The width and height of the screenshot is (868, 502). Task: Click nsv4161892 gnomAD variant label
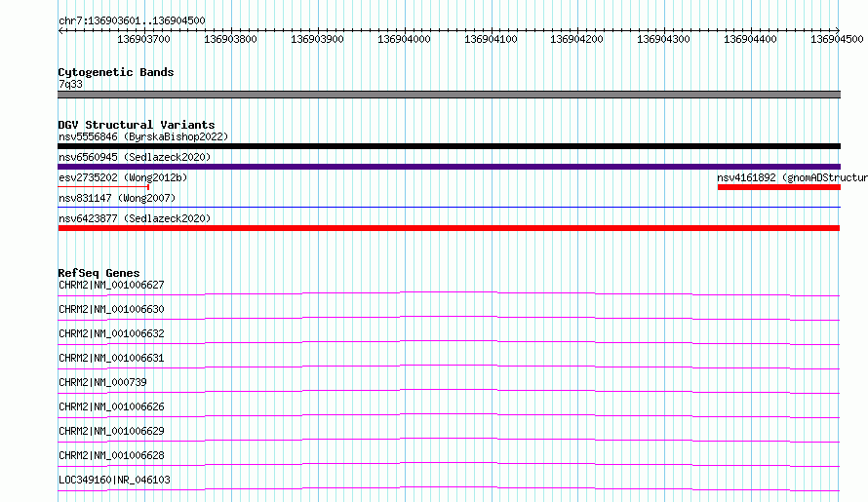click(x=792, y=177)
